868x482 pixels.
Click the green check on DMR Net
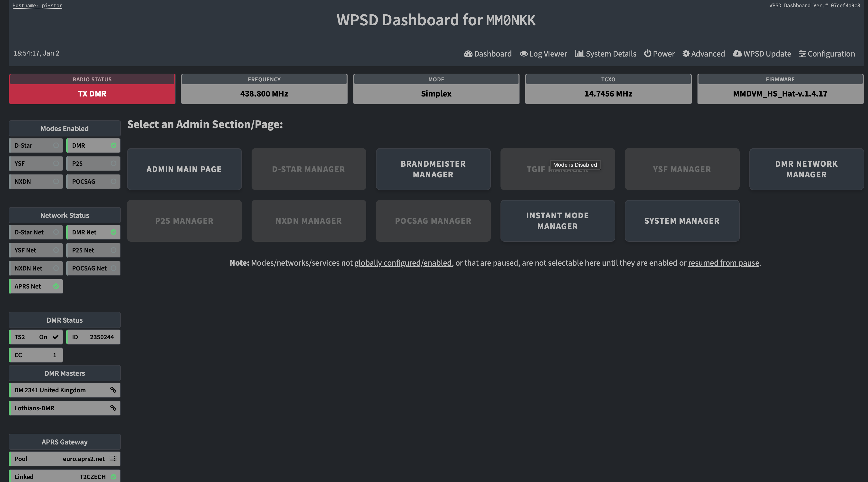coord(113,232)
